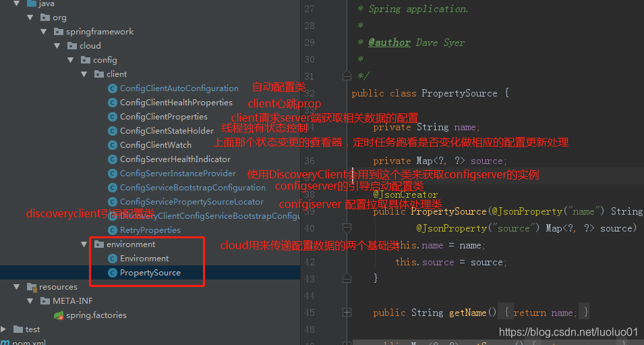Collapse the client package arrow
Image resolution: width=644 pixels, height=345 pixels.
click(x=84, y=74)
